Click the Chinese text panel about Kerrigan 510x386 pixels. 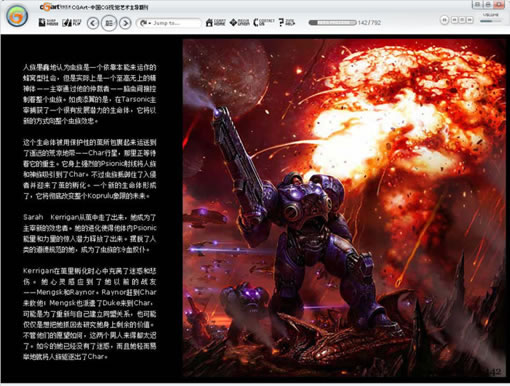click(x=89, y=212)
